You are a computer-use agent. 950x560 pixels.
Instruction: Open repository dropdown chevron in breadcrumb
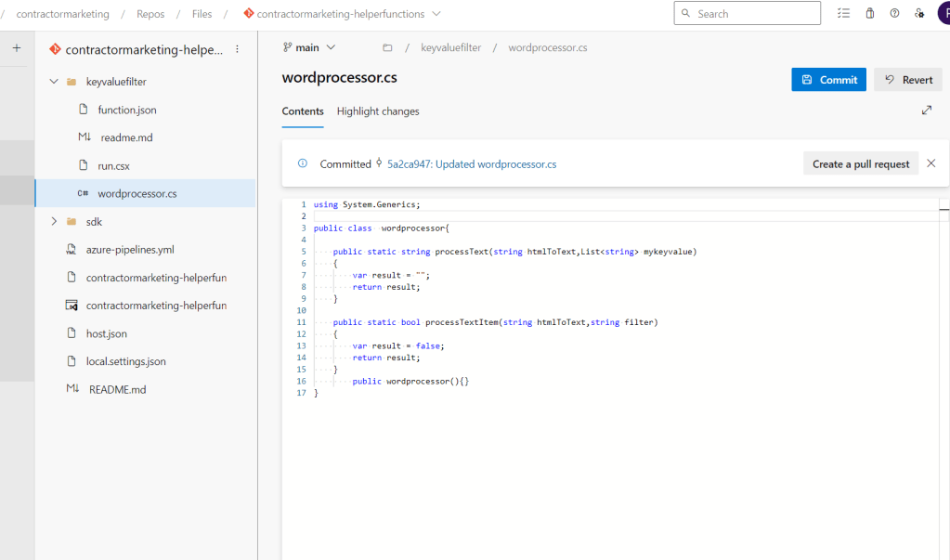(x=436, y=14)
